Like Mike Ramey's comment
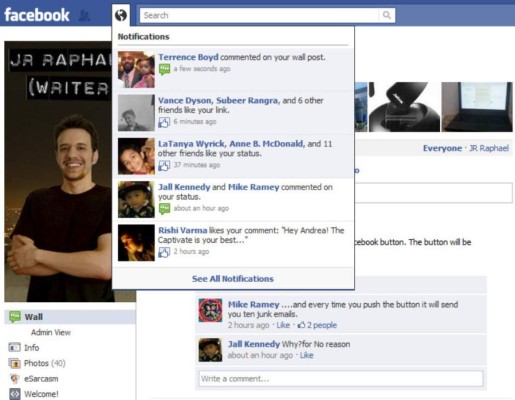The height and width of the screenshot is (400, 515). [283, 325]
